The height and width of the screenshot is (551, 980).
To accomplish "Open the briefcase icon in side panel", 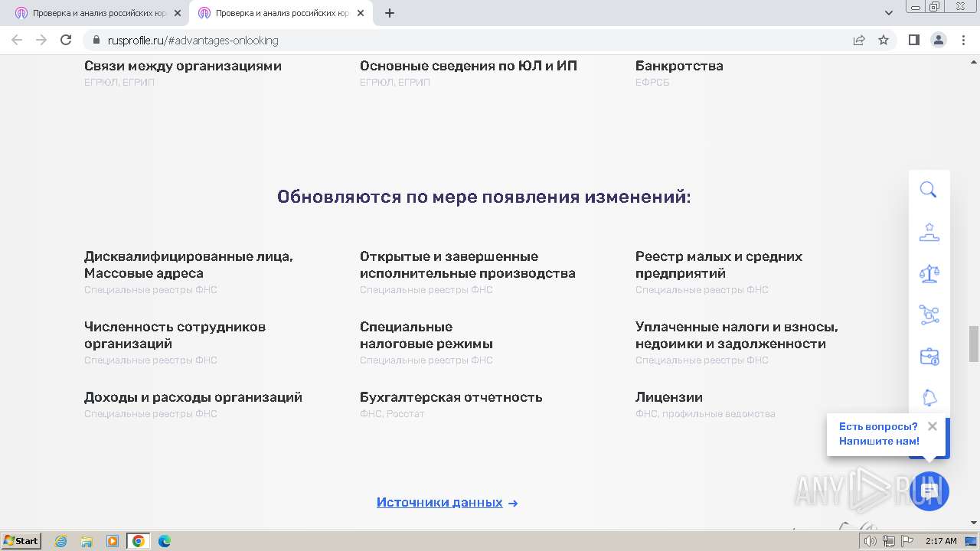I will point(929,357).
